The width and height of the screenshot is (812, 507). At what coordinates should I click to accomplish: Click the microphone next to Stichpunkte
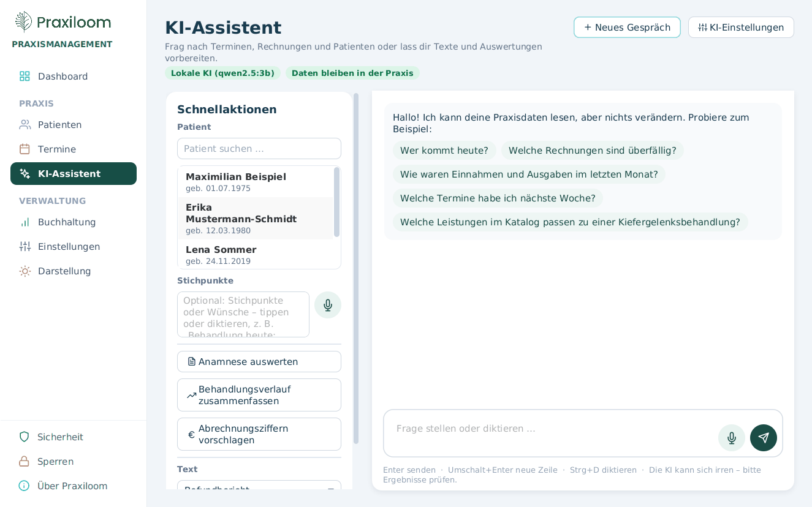coord(328,305)
